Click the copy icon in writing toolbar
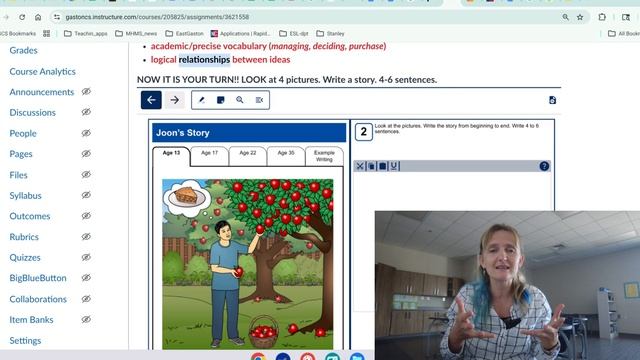This screenshot has height=360, width=640. 371,166
